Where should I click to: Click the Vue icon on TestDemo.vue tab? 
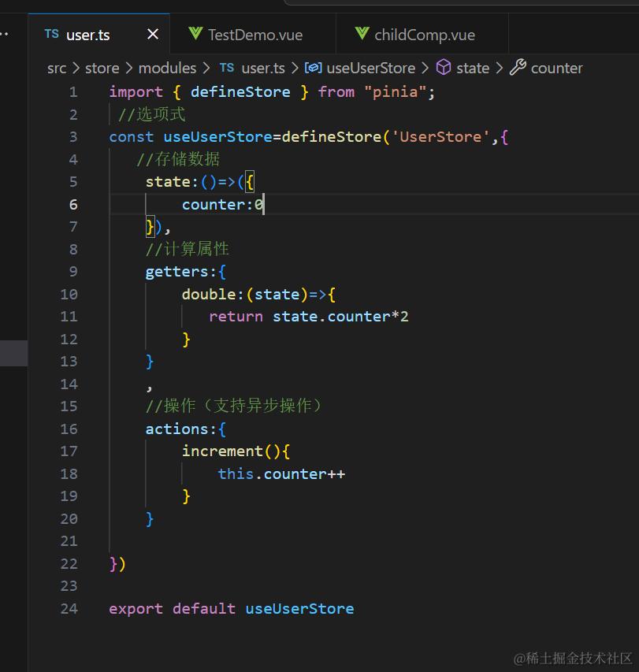coord(195,33)
